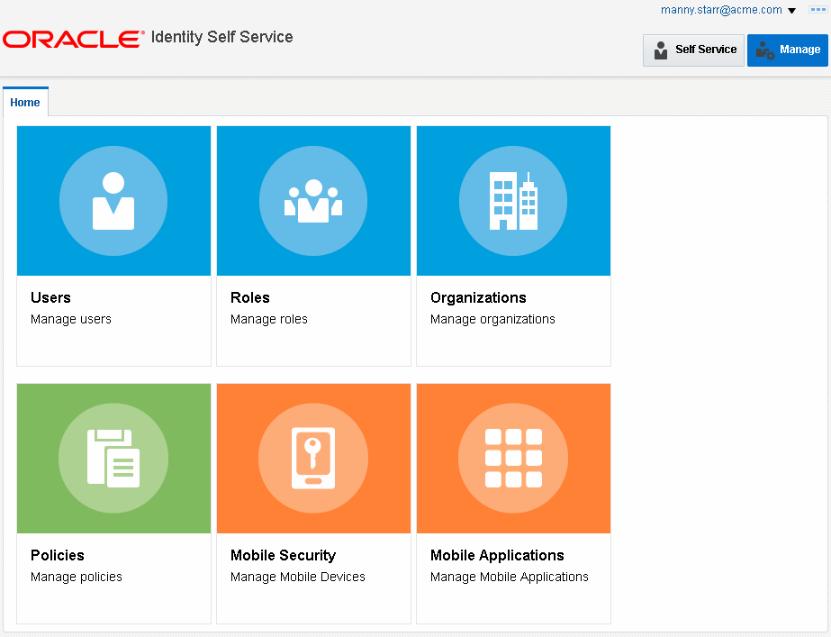Click the "Mobile Applications" tile title

497,555
